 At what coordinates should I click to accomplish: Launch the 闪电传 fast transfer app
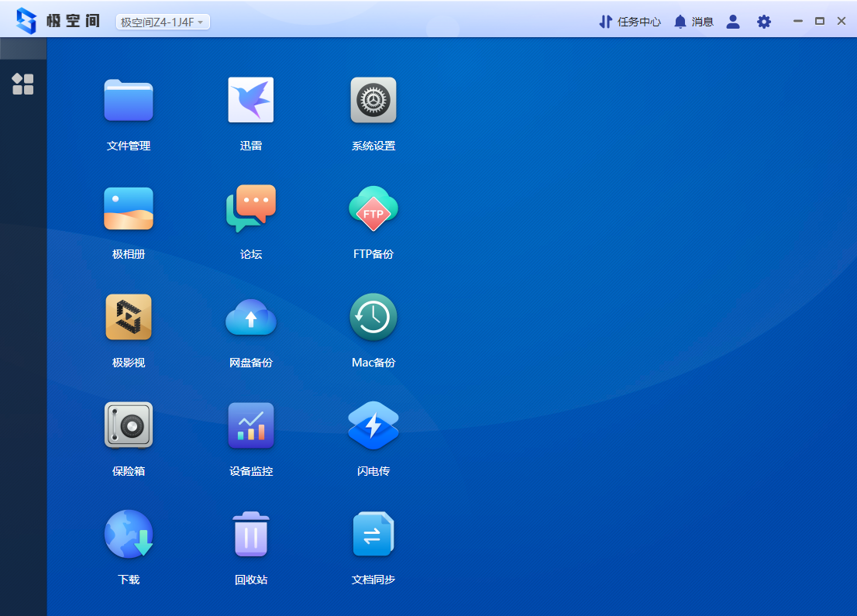[x=373, y=425]
